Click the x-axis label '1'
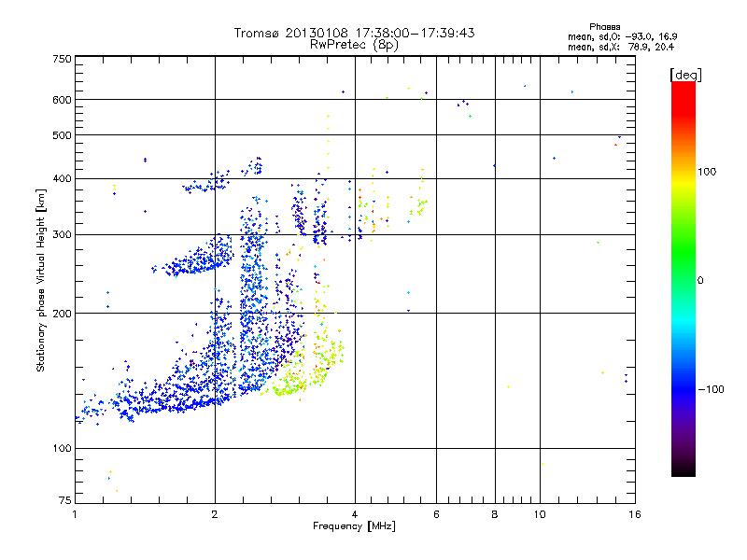The width and height of the screenshot is (747, 560). point(75,514)
